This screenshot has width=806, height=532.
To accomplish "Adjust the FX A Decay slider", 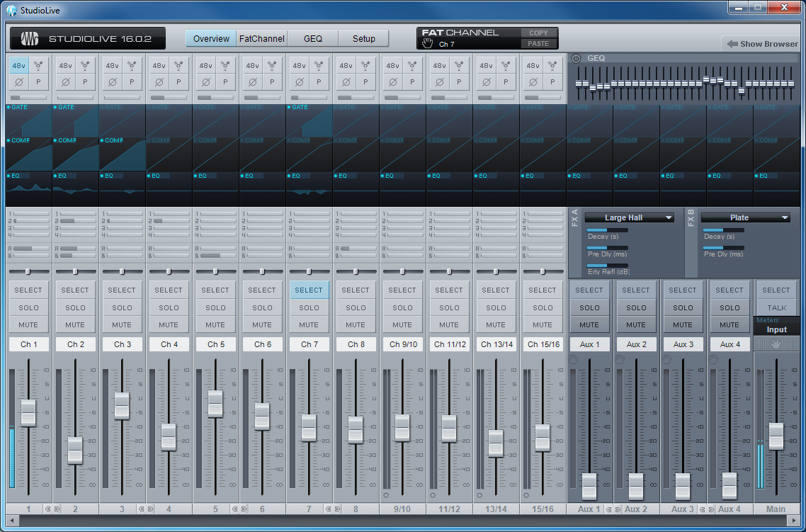I will pyautogui.click(x=608, y=230).
